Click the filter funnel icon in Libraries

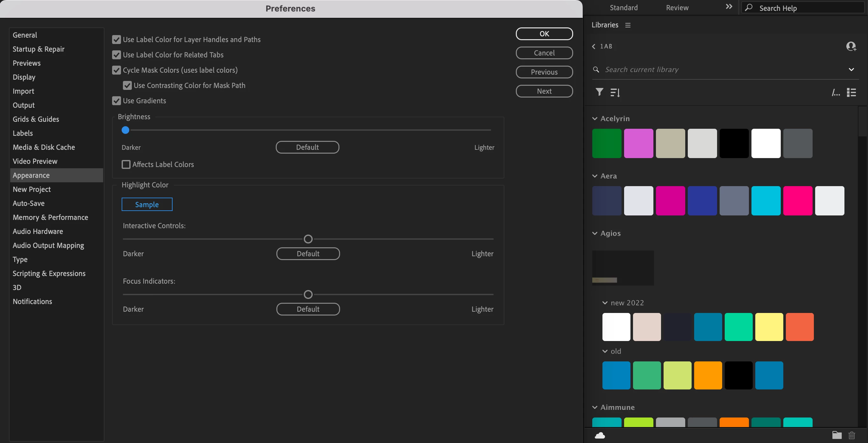[599, 92]
